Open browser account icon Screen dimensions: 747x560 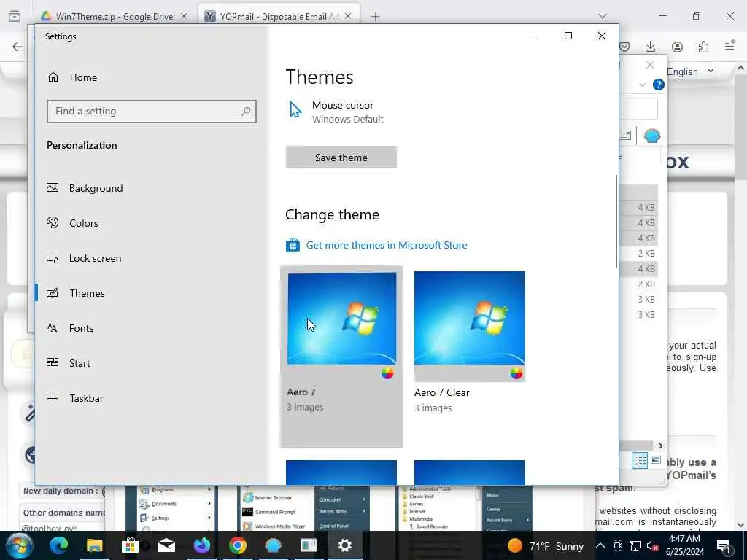pos(677,46)
